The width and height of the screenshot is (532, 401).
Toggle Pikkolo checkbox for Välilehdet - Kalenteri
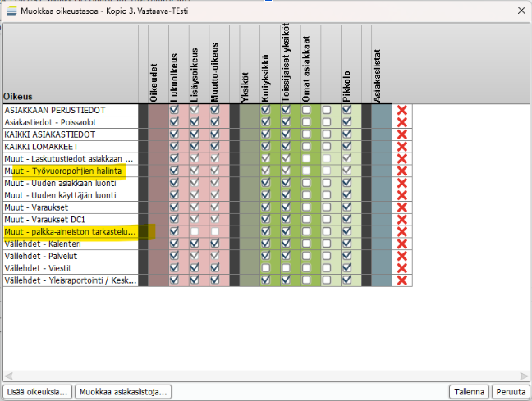[346, 244]
